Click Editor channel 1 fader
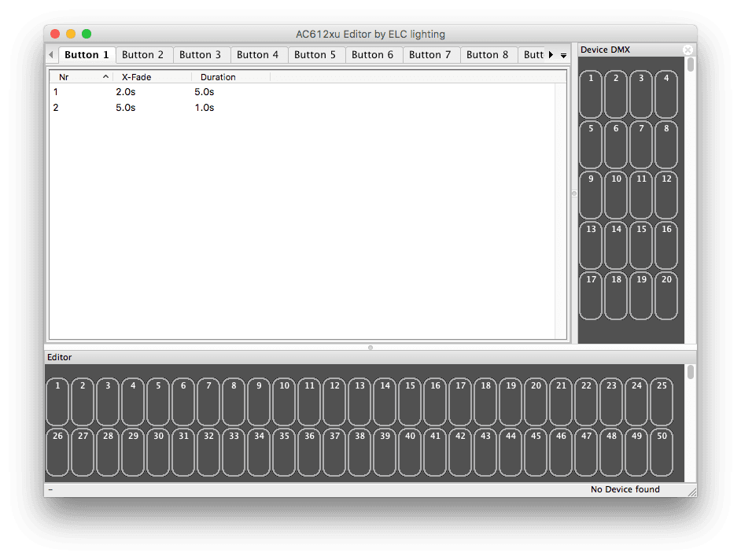 57,402
